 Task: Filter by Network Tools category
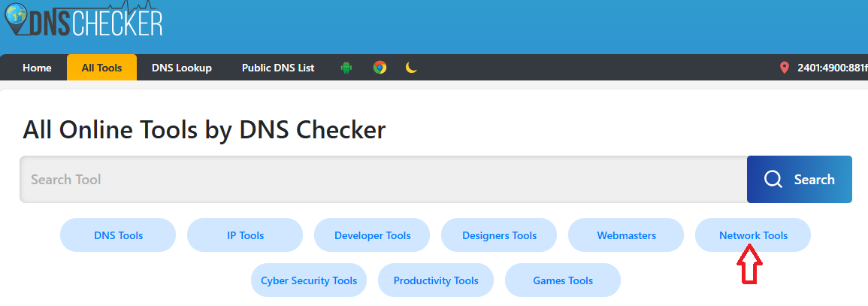pyautogui.click(x=753, y=235)
